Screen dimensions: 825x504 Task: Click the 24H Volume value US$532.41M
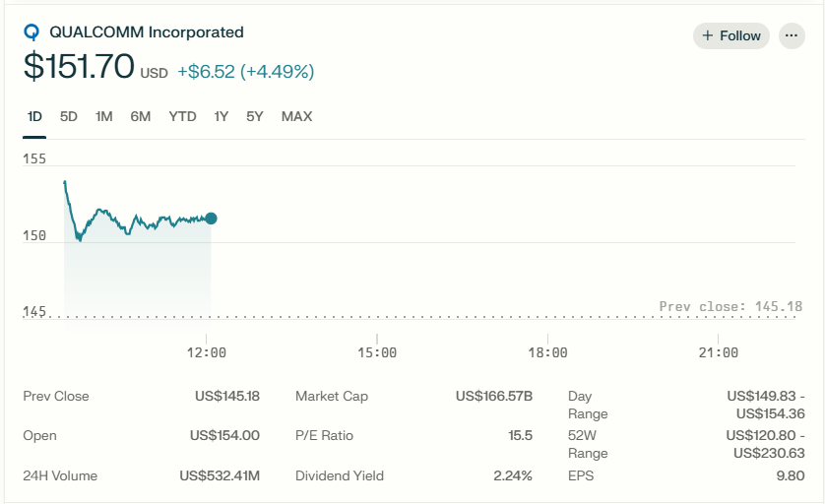[x=220, y=475]
